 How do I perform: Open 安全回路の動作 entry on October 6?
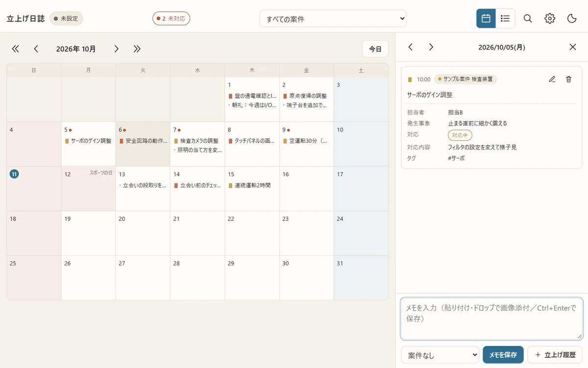(143, 141)
